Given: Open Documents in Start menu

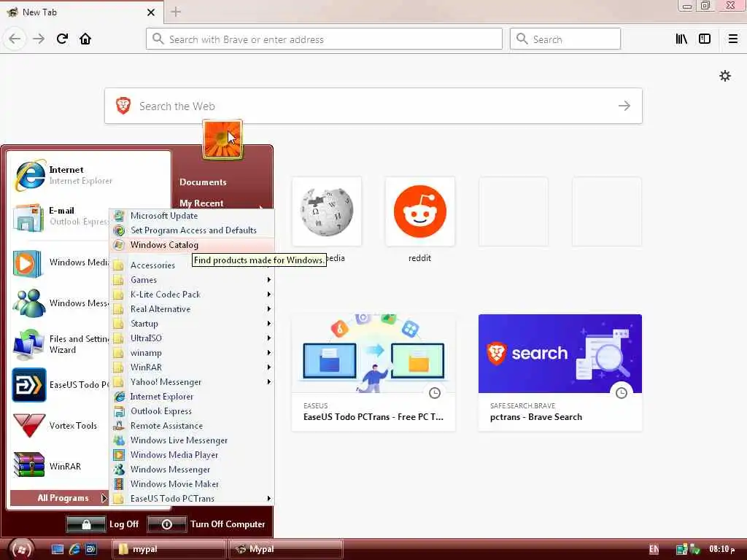Looking at the screenshot, I should [203, 182].
